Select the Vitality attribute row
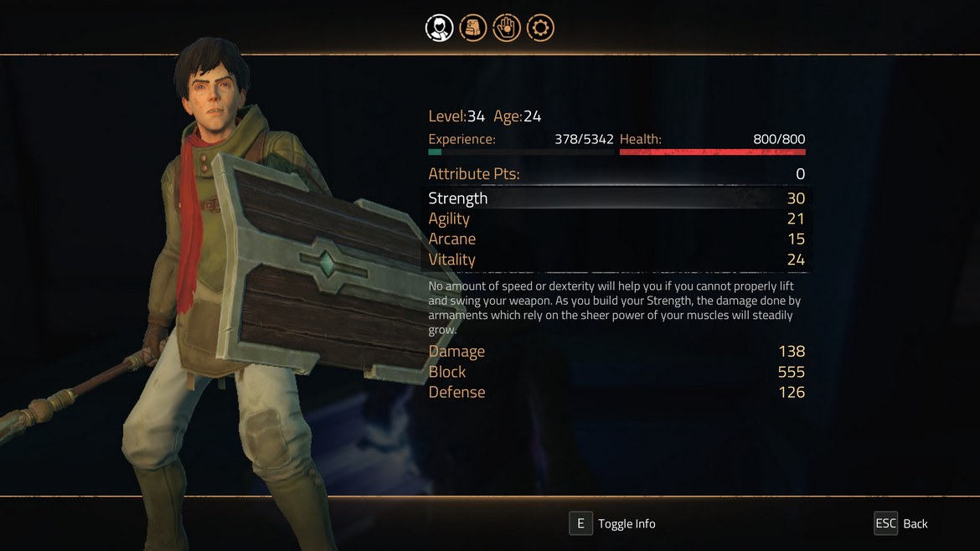This screenshot has height=551, width=980. pos(616,260)
